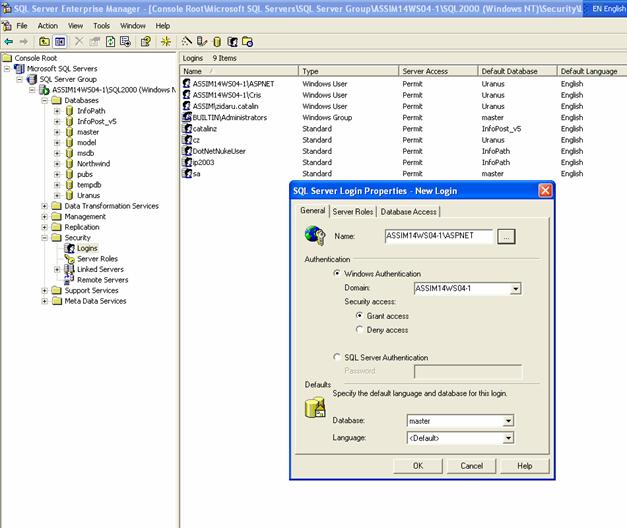Click the Up One Level folder icon
Screen dimensions: 627x528
(x=45, y=42)
